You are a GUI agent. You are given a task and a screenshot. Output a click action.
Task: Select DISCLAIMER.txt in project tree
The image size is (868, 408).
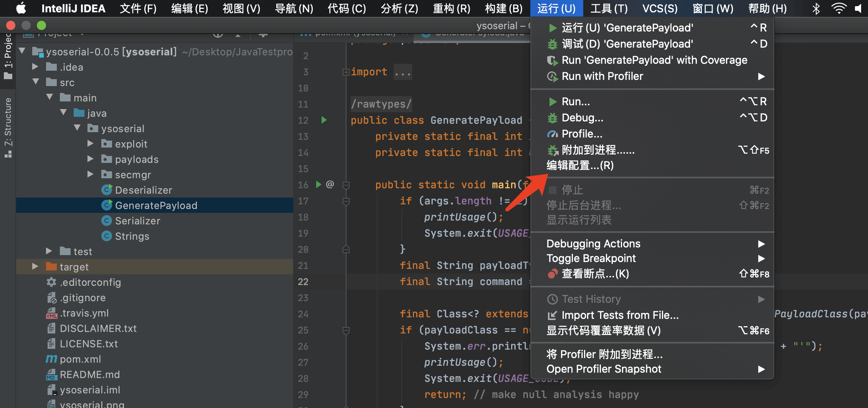(98, 328)
